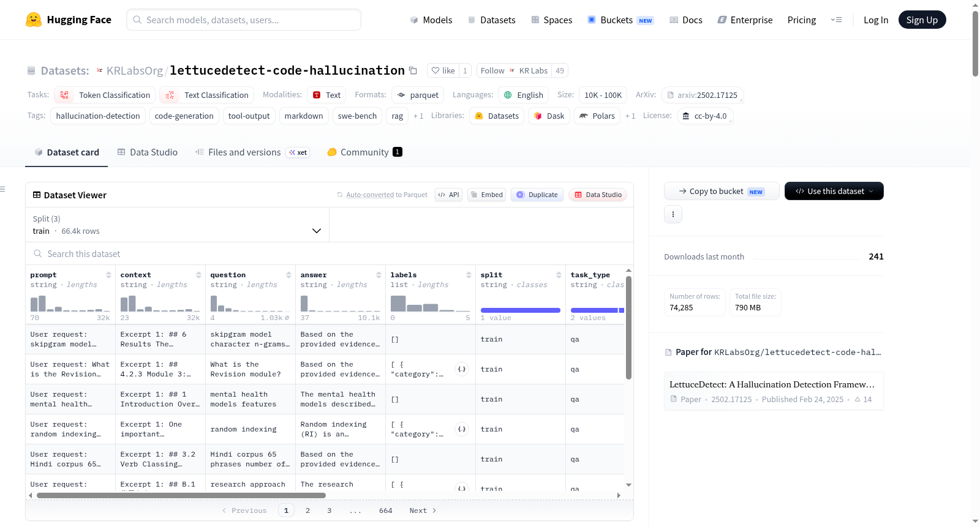Viewport: 980px width, 527px height.
Task: Click the Hugging Face logo icon
Action: pos(34,20)
